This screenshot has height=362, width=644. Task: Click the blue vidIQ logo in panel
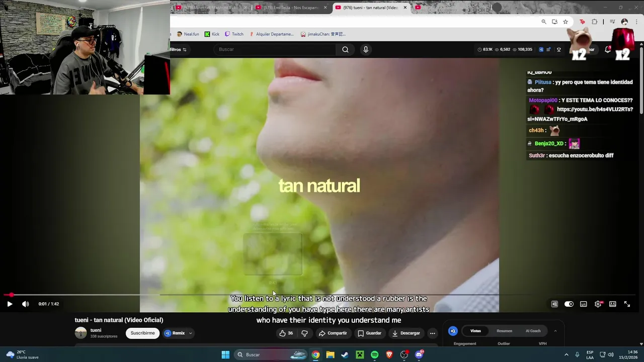coord(453,331)
